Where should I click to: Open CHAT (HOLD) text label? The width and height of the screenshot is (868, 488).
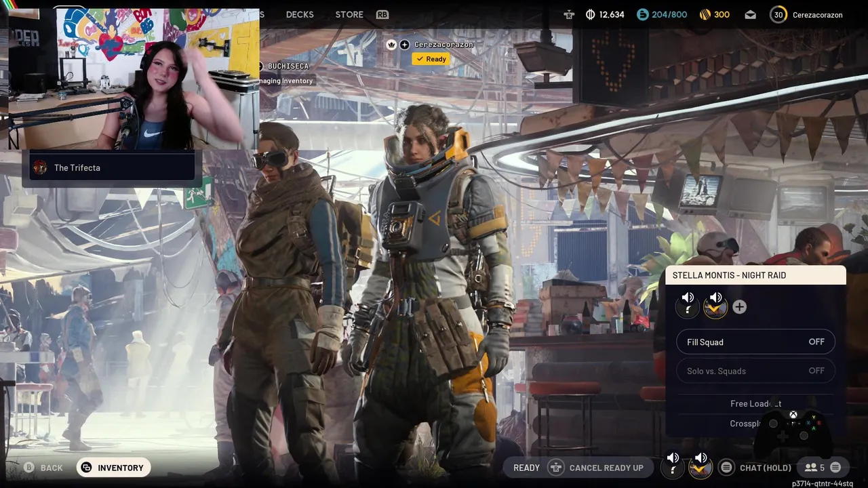point(766,468)
